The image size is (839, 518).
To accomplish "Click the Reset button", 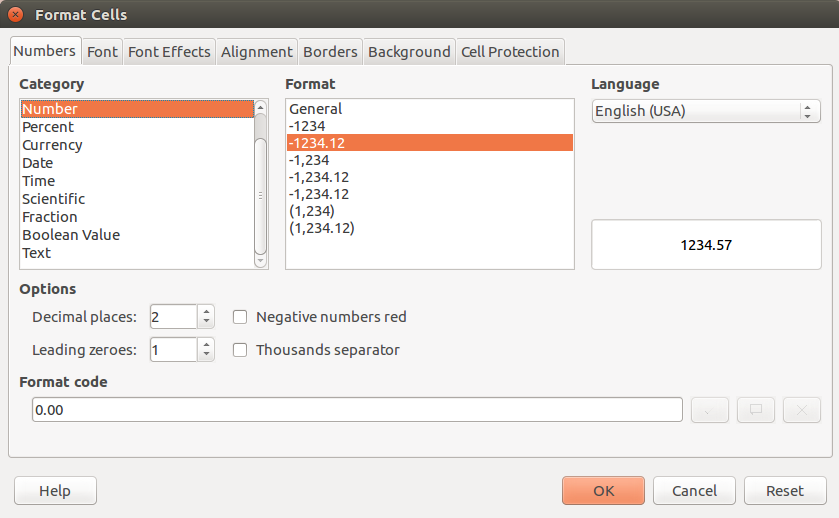I will pyautogui.click(x=785, y=491).
